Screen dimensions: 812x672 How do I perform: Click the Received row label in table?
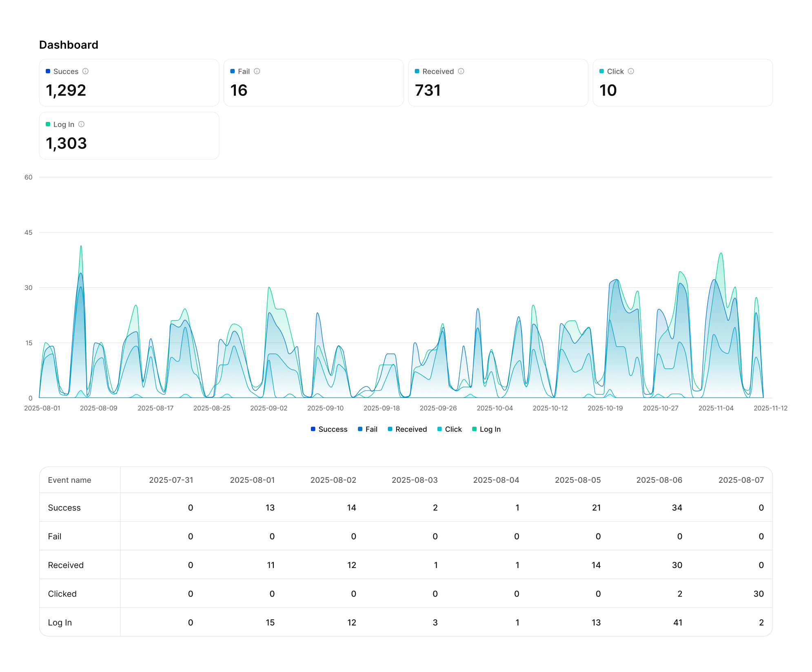(x=66, y=565)
